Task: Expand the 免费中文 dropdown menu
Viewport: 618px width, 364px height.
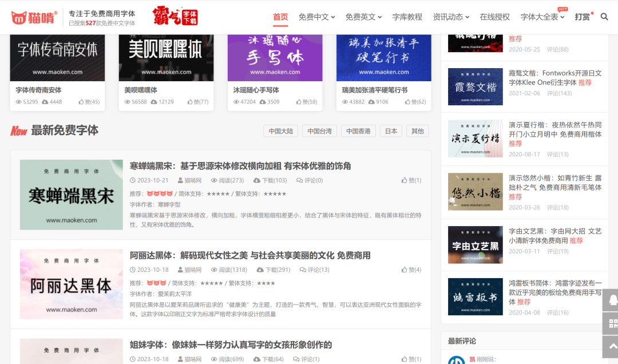Action: tap(316, 17)
